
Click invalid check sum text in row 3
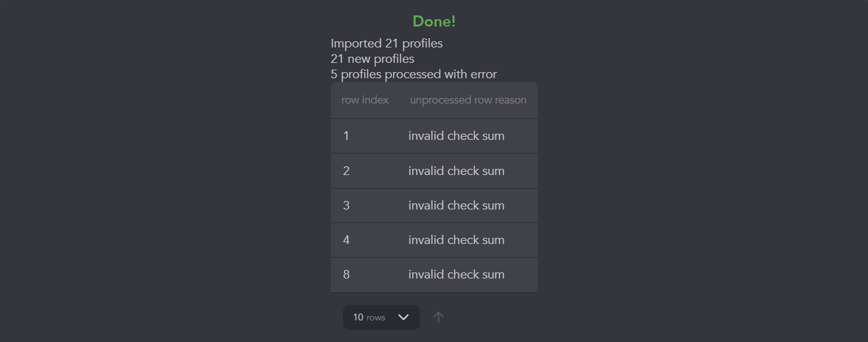click(456, 205)
